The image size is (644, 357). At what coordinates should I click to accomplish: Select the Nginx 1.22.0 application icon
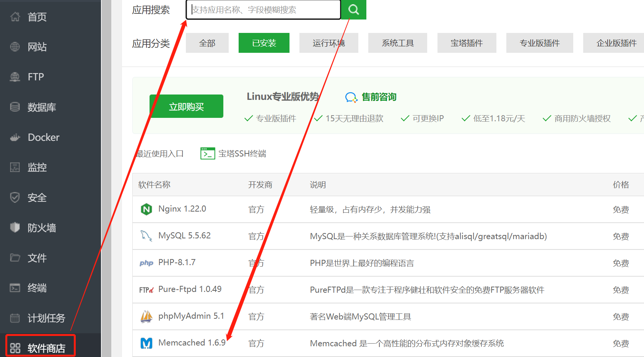click(x=147, y=209)
